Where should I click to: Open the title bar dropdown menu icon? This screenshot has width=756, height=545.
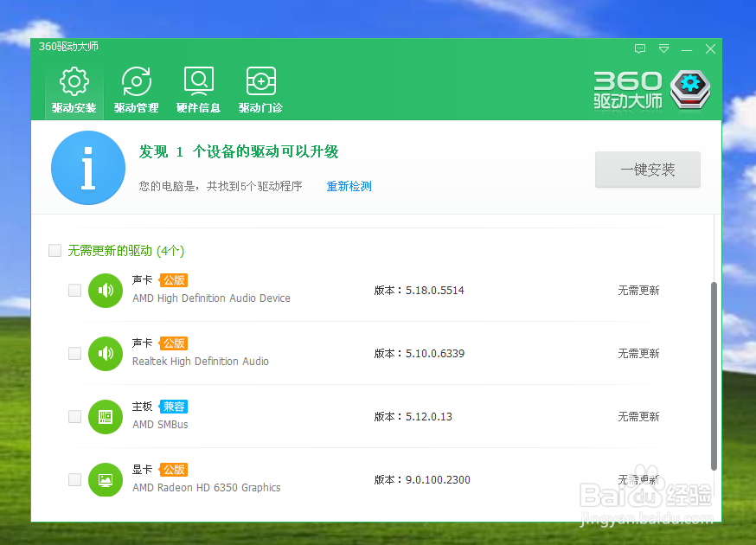tap(664, 48)
